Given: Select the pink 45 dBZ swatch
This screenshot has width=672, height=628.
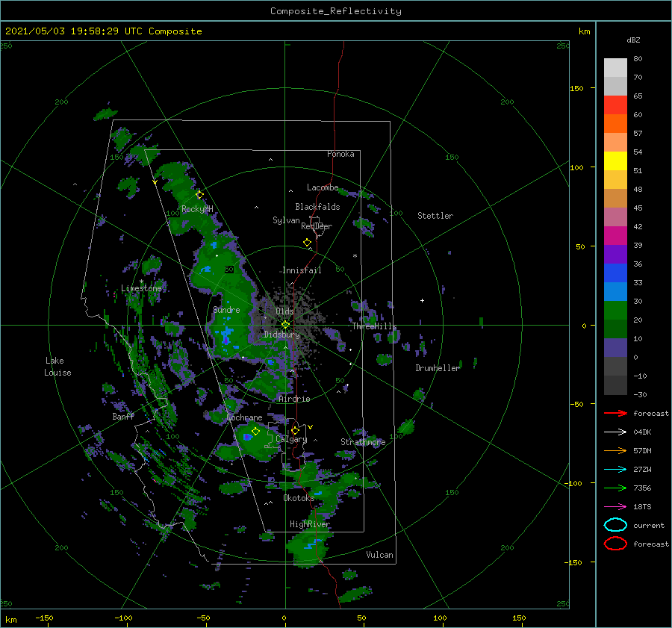Looking at the screenshot, I should coord(615,217).
